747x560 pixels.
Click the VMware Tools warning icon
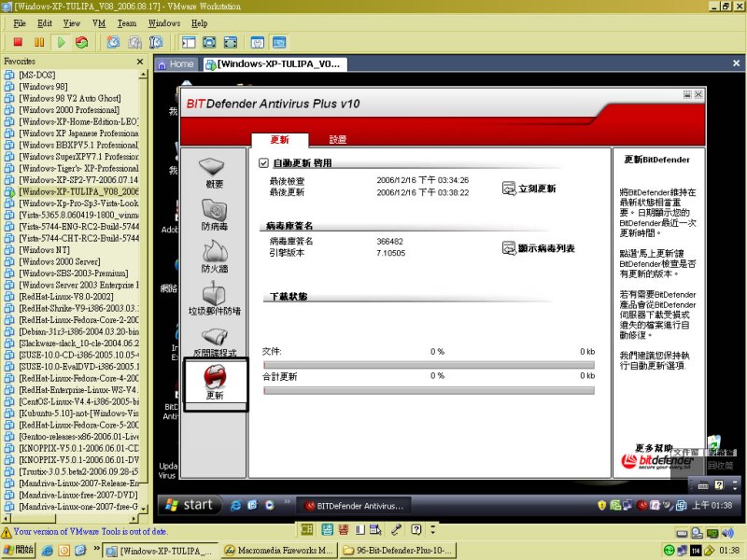coord(7,532)
